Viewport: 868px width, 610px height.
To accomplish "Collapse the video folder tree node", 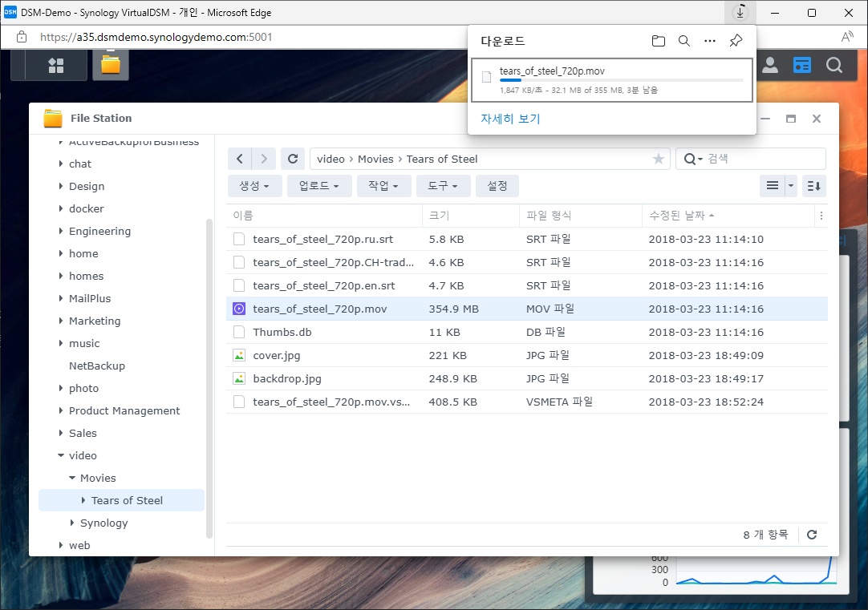I will pyautogui.click(x=61, y=456).
